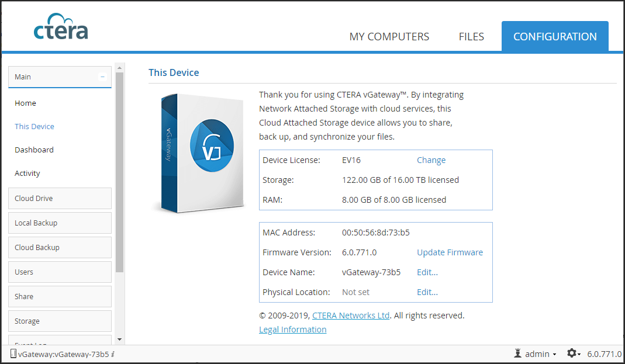This screenshot has width=625, height=364.
Task: Open the settings gear menu
Action: click(573, 353)
